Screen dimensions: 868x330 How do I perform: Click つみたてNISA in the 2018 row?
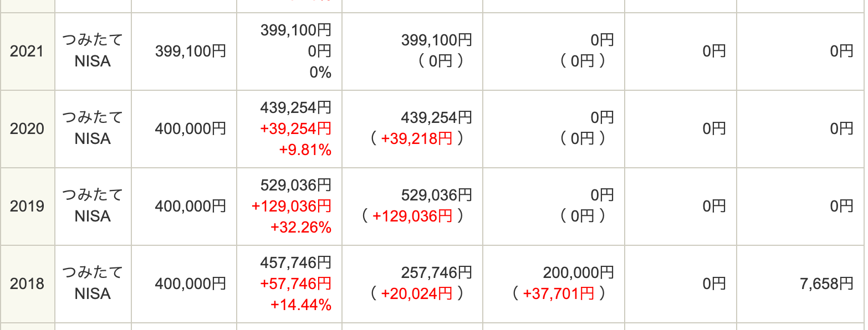coord(93,283)
